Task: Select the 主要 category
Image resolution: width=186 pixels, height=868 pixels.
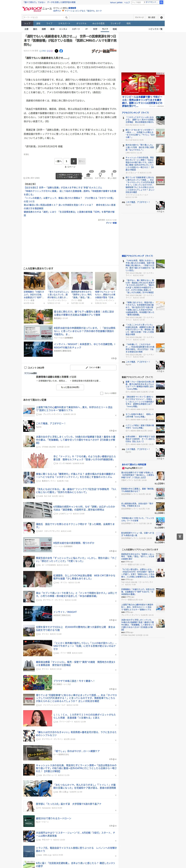Action: [26, 29]
